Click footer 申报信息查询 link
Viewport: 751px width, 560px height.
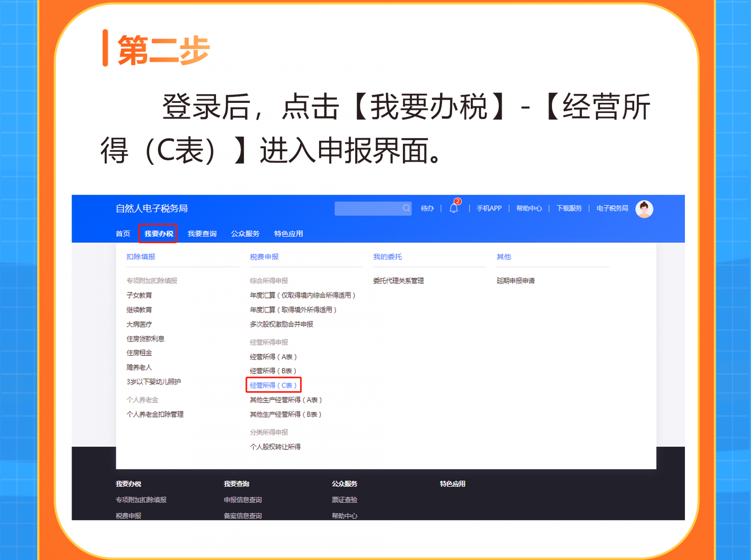tap(243, 500)
